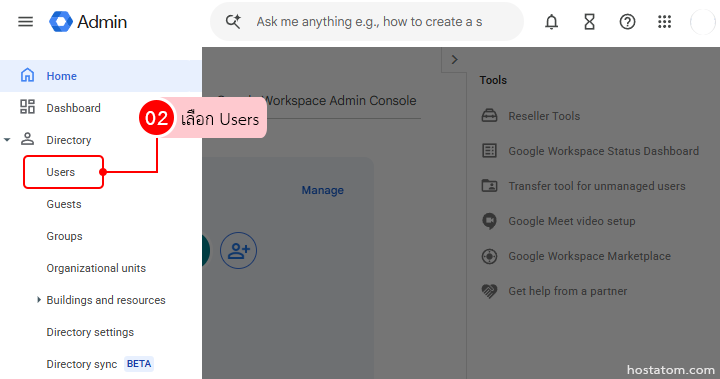Open Transfer tool for unmanaged users
Screen dimensions: 720x379
[597, 186]
